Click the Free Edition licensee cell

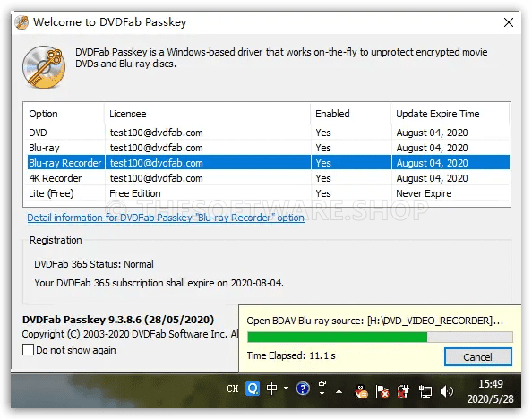pyautogui.click(x=135, y=193)
